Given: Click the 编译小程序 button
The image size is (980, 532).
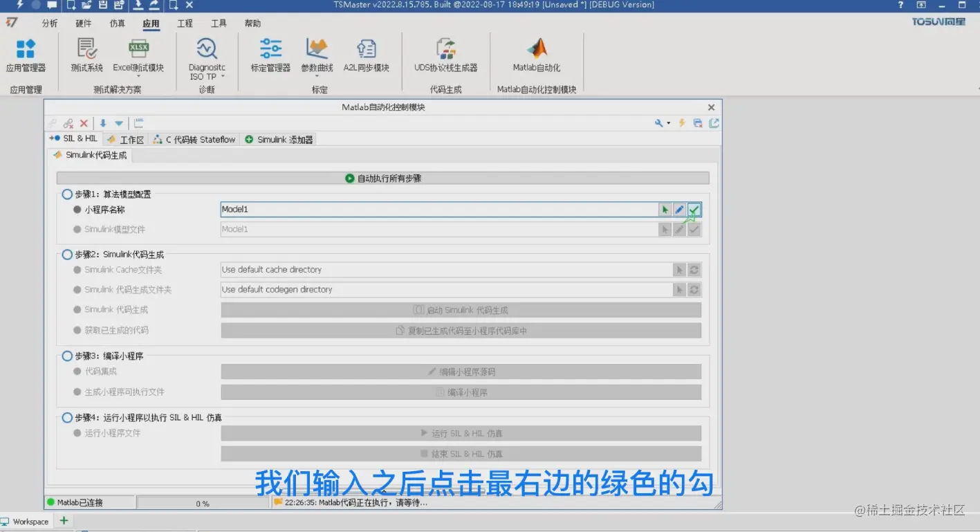Looking at the screenshot, I should (x=461, y=392).
